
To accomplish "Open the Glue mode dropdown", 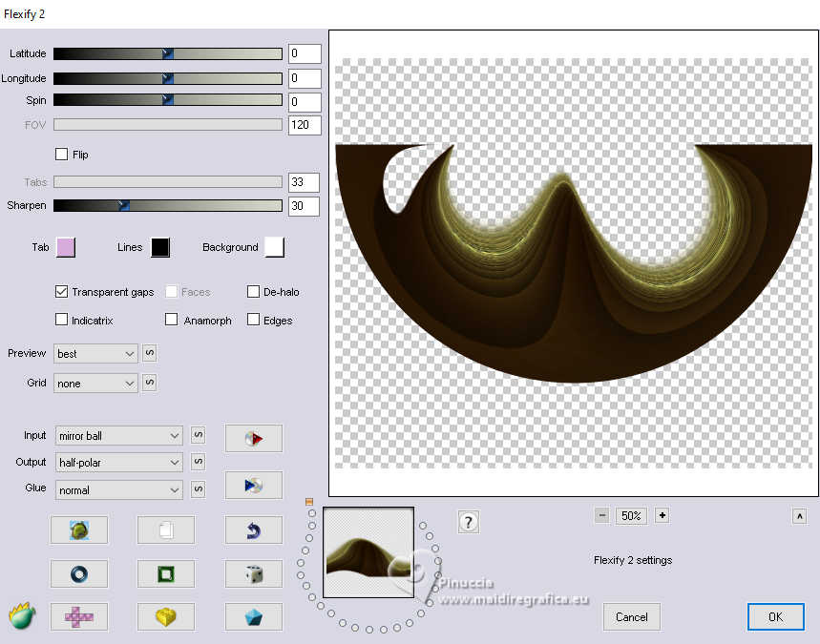I will pos(118,489).
